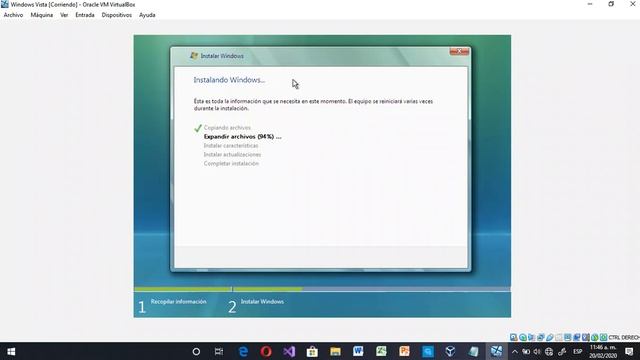Click the display status icon in VirtualBox
The width and height of the screenshot is (640, 360).
tap(568, 337)
